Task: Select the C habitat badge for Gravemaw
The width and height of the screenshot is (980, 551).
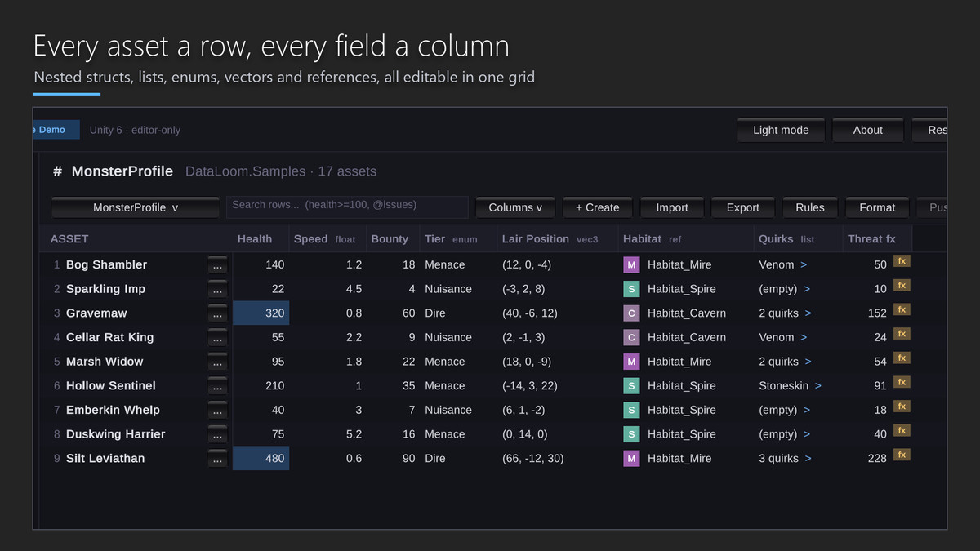Action: point(631,313)
